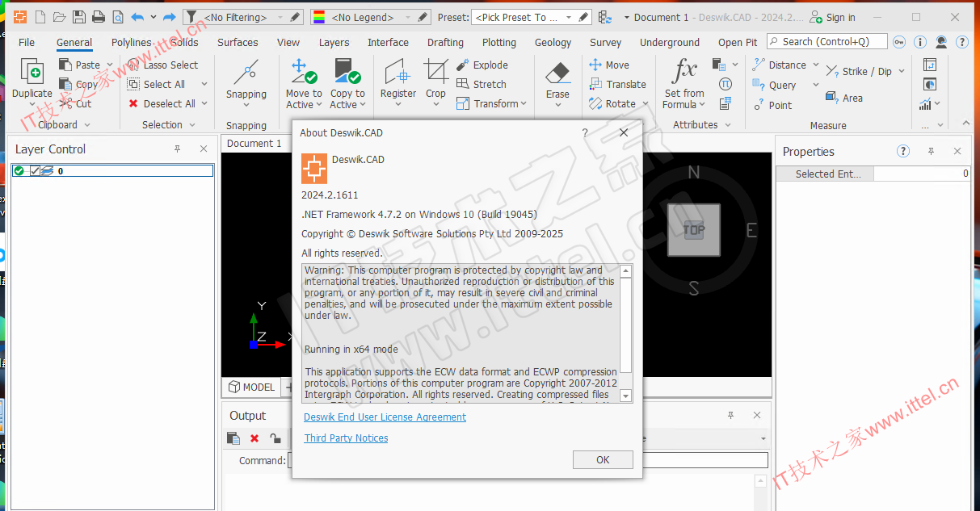The image size is (980, 511).
Task: Expand the Distance measure dropdown
Action: [815, 65]
